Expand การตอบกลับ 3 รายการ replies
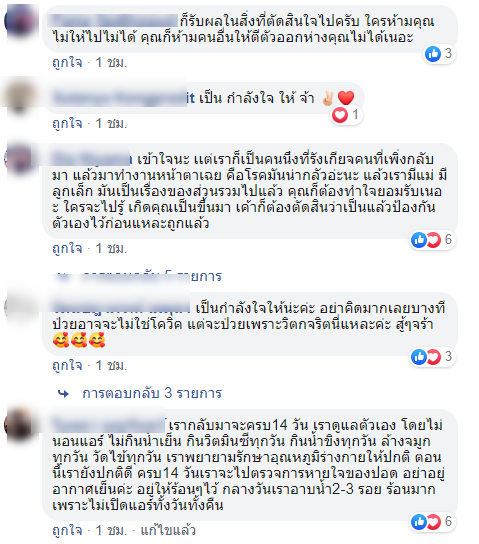Screen dimensions: 479x544 (152, 393)
